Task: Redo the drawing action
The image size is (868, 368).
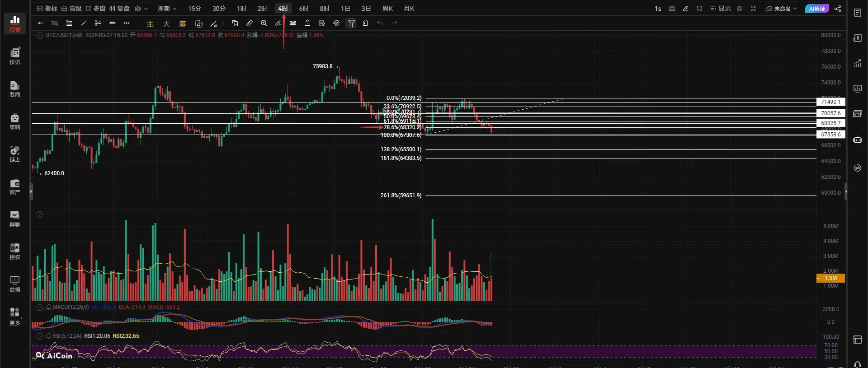Action: click(x=394, y=23)
